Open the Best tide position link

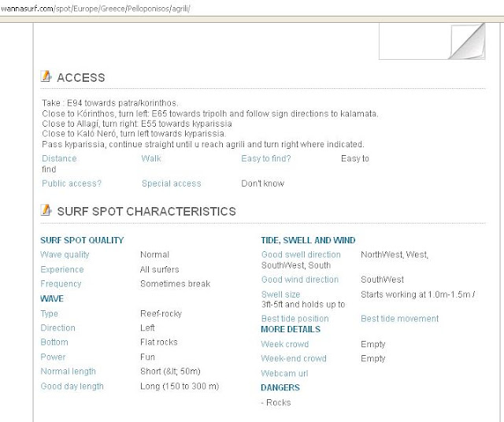point(295,319)
